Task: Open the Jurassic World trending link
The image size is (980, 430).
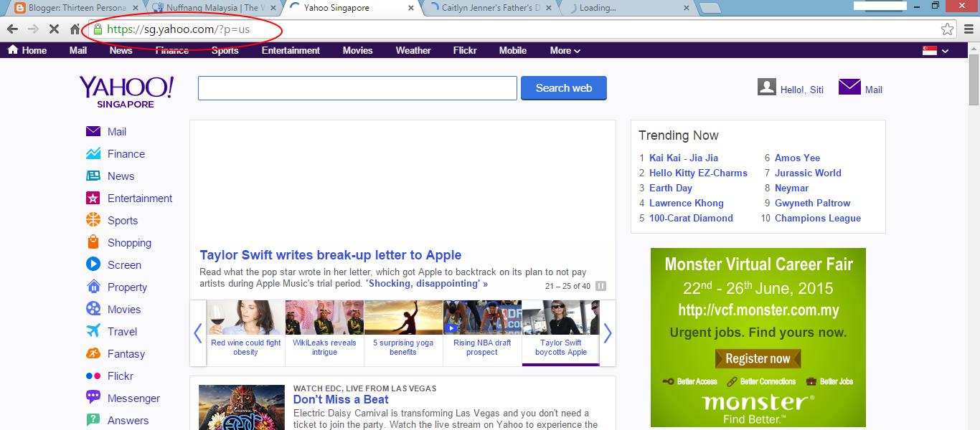Action: click(x=808, y=173)
